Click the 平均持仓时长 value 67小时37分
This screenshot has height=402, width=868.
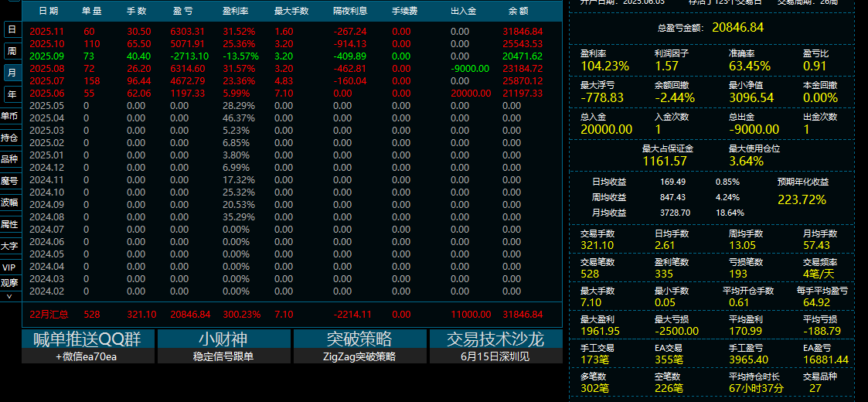(756, 388)
